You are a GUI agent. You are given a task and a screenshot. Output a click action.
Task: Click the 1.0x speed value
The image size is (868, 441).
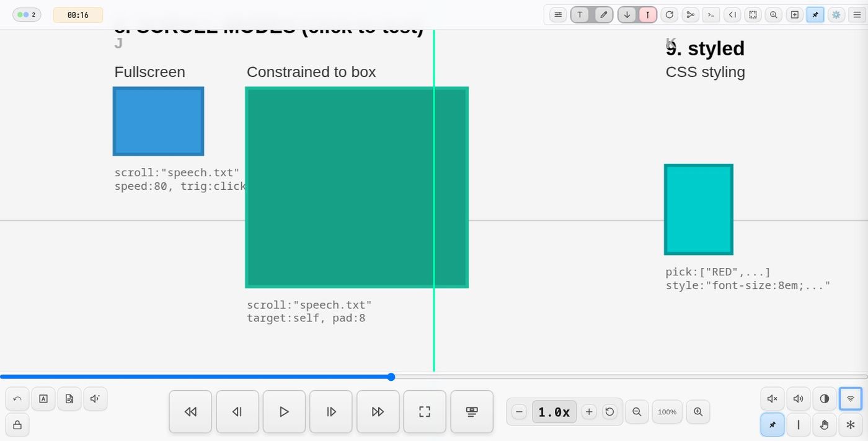coord(554,412)
